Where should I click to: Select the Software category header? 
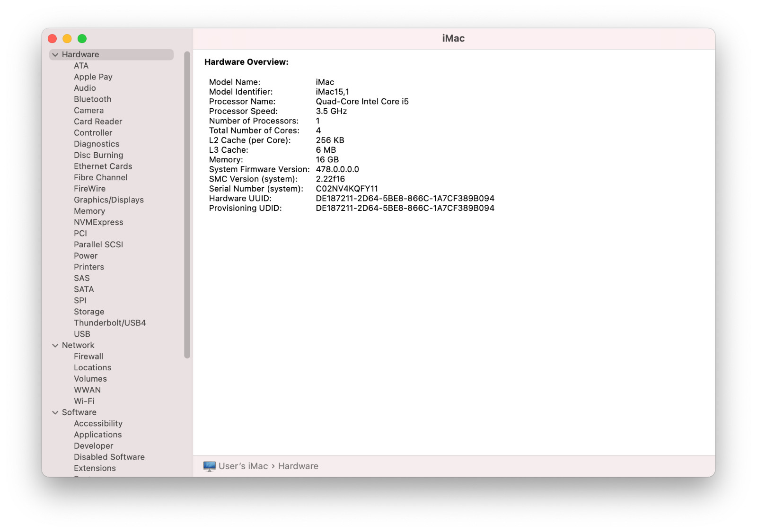click(x=79, y=413)
